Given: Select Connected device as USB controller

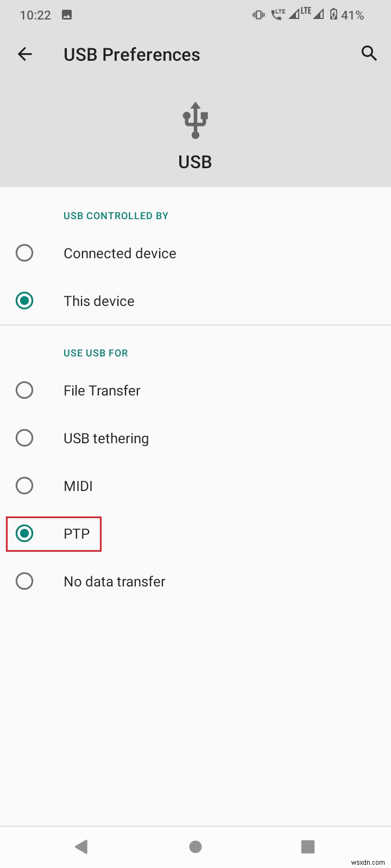Looking at the screenshot, I should (119, 253).
